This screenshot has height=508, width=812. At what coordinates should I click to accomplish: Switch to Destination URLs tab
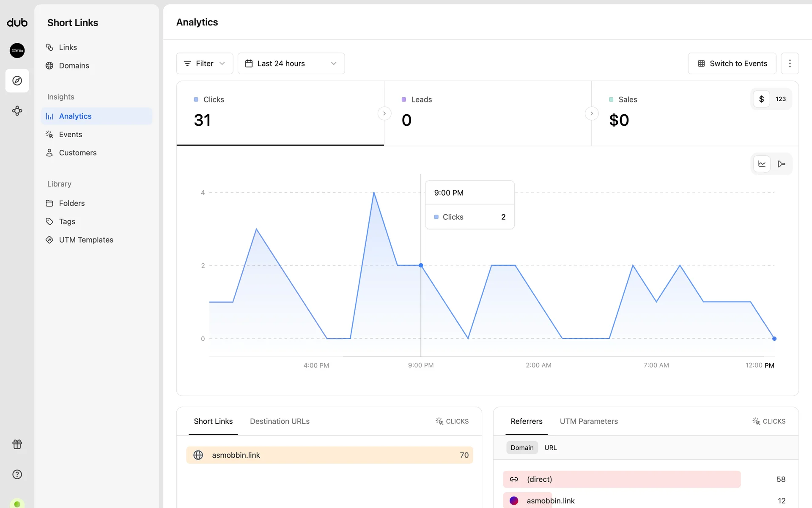coord(280,421)
